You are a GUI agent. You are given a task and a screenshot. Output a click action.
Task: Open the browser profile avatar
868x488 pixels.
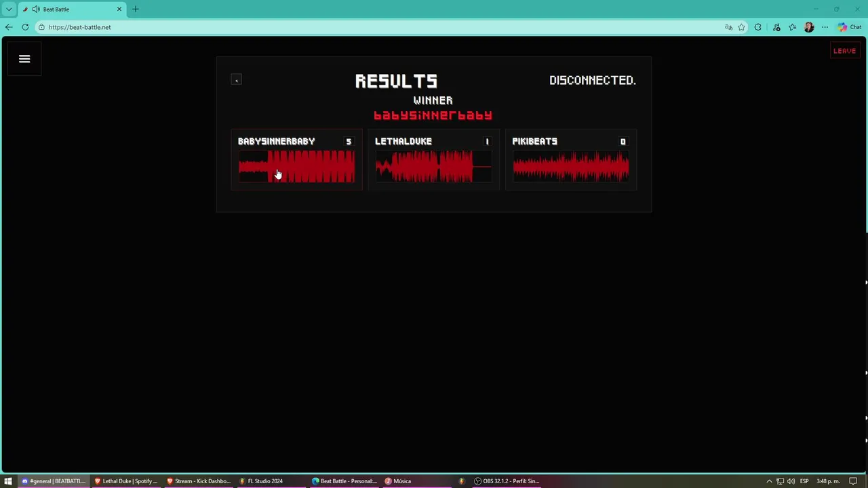[808, 27]
